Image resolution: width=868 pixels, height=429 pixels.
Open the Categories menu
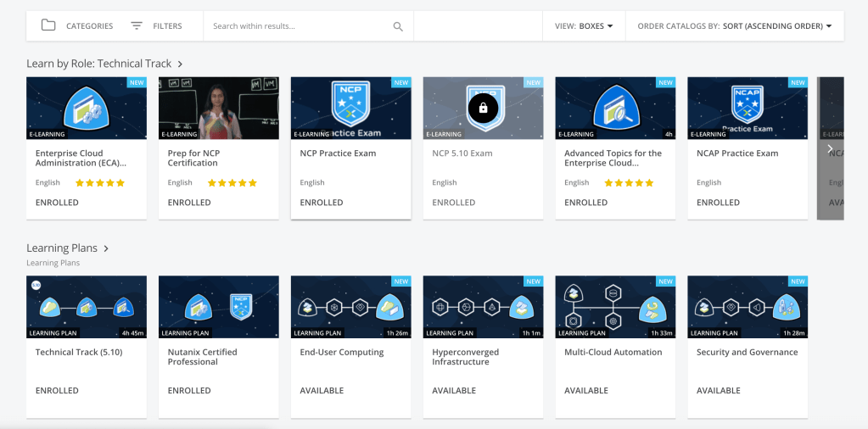pyautogui.click(x=89, y=26)
